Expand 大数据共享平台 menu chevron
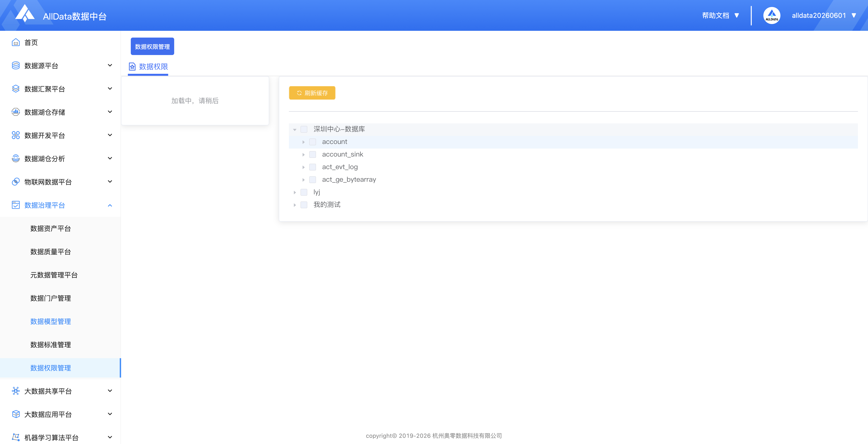868x444 pixels. pyautogui.click(x=110, y=391)
